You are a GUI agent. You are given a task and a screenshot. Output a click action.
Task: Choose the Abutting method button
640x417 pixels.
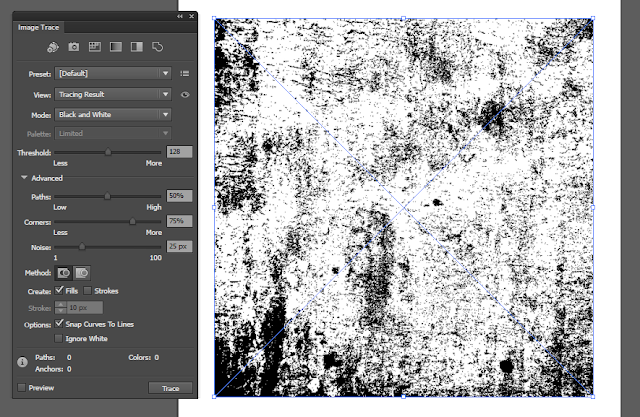64,273
